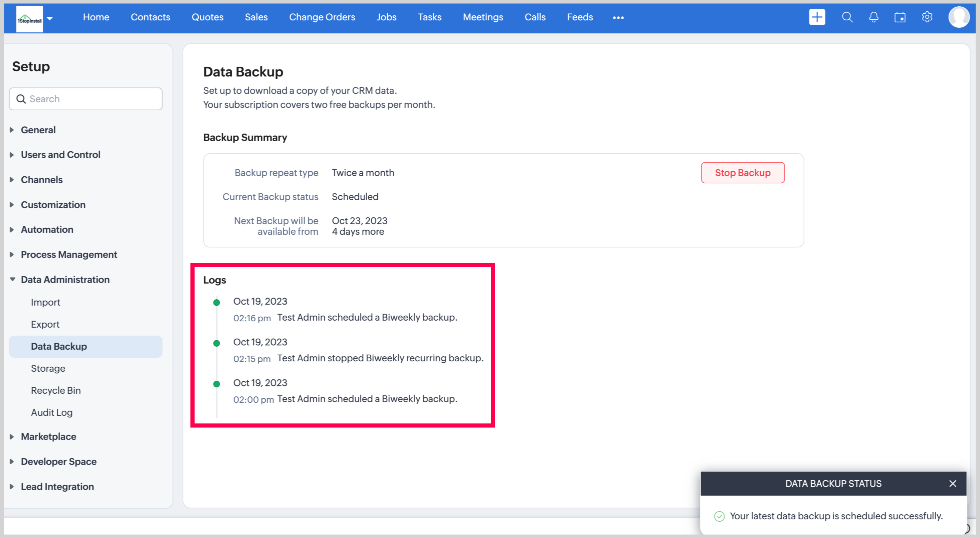Image resolution: width=980 pixels, height=537 pixels.
Task: Show more modules via ellipsis icon
Action: coord(618,17)
